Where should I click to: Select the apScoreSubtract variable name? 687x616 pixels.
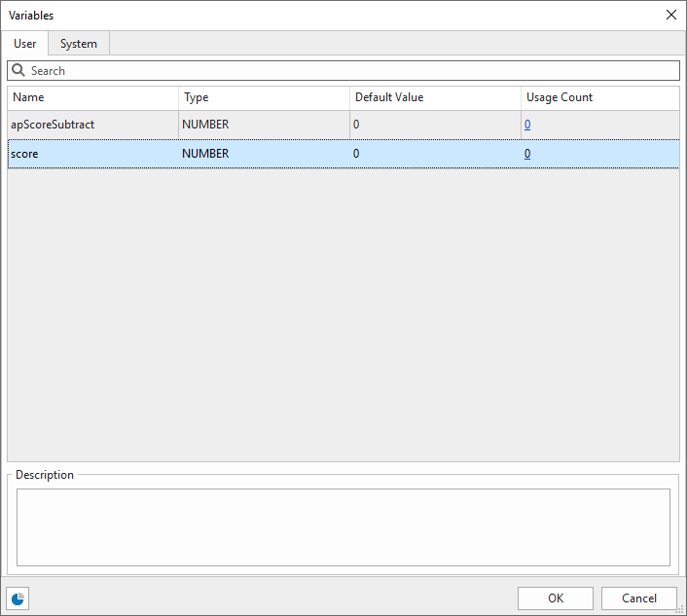[x=53, y=125]
